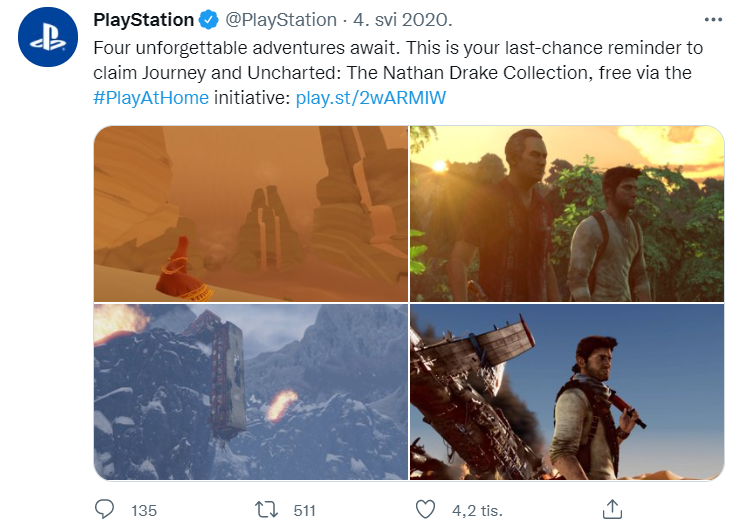Image resolution: width=745 pixels, height=532 pixels.
Task: Click the 135 replies count
Action: 144,511
